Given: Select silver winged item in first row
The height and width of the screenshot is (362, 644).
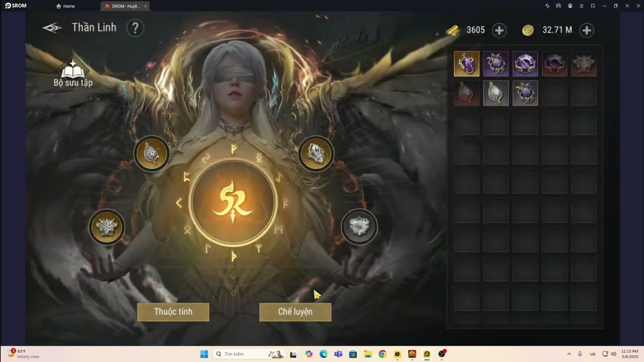Looking at the screenshot, I should click(584, 64).
